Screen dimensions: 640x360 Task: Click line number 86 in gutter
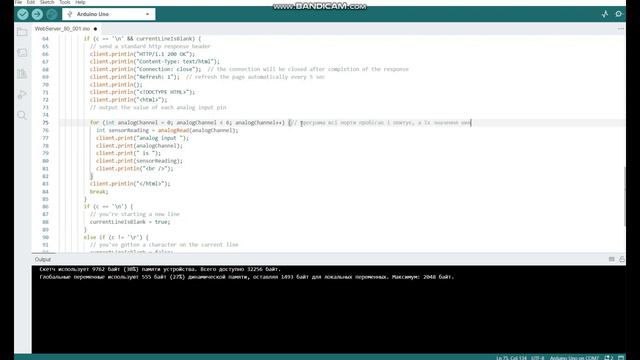click(45, 207)
